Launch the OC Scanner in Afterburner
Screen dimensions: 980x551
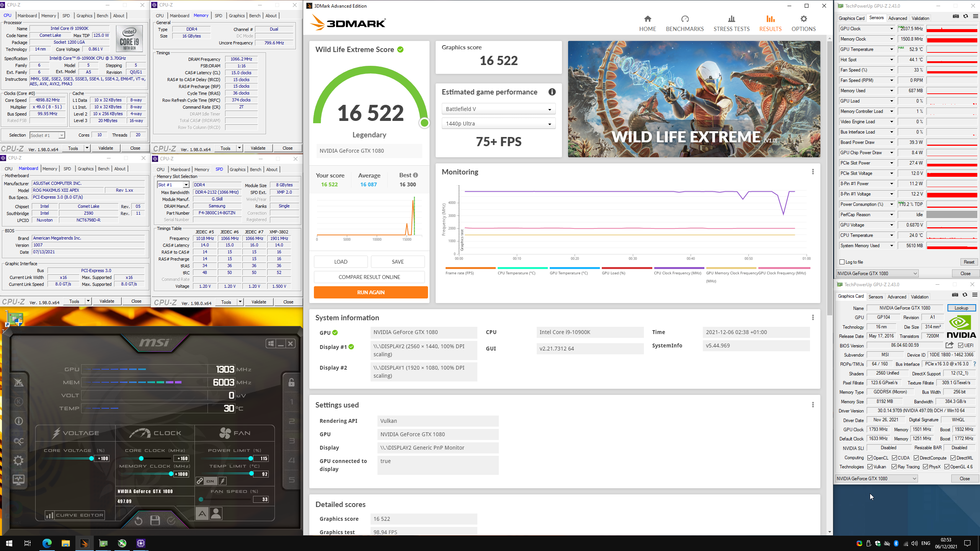pos(18,441)
